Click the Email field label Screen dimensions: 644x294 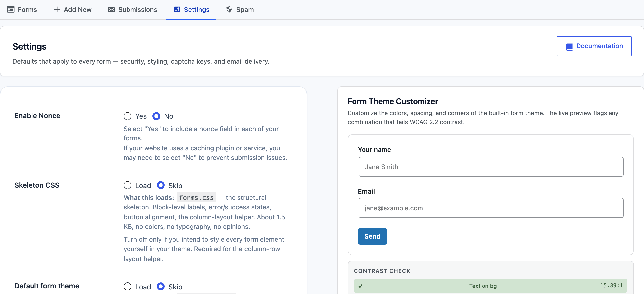click(366, 191)
